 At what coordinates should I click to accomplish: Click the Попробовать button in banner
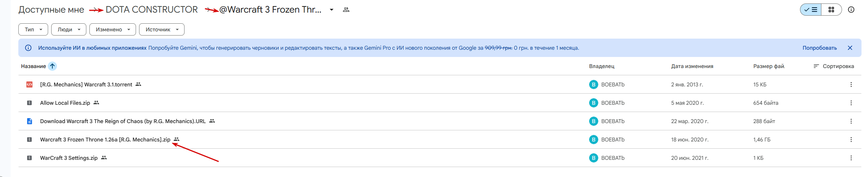coord(819,48)
